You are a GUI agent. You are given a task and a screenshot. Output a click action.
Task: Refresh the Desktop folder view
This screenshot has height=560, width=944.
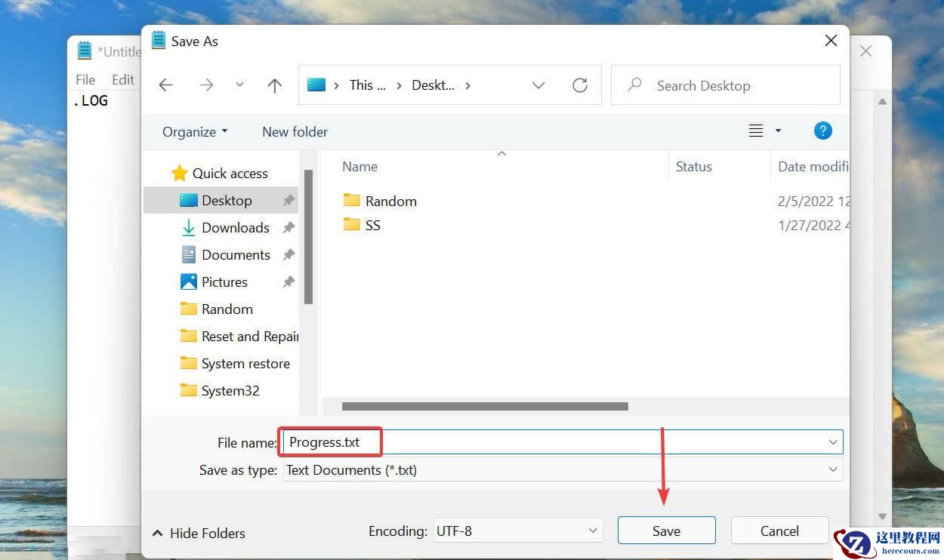point(580,85)
